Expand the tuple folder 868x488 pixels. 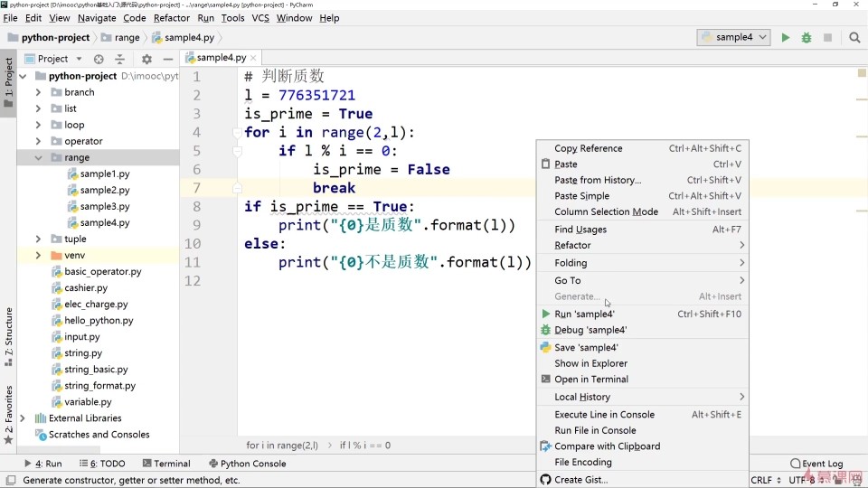click(x=38, y=239)
